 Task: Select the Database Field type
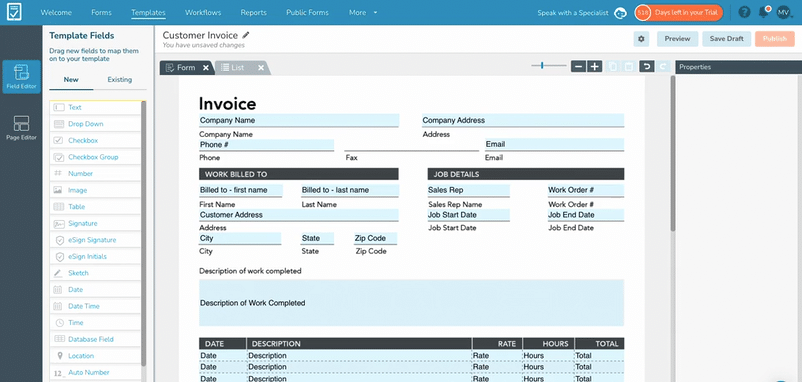point(95,339)
